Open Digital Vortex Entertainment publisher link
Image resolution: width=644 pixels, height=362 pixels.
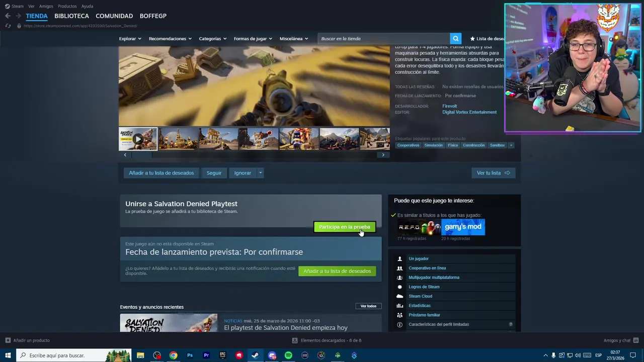coord(469,112)
